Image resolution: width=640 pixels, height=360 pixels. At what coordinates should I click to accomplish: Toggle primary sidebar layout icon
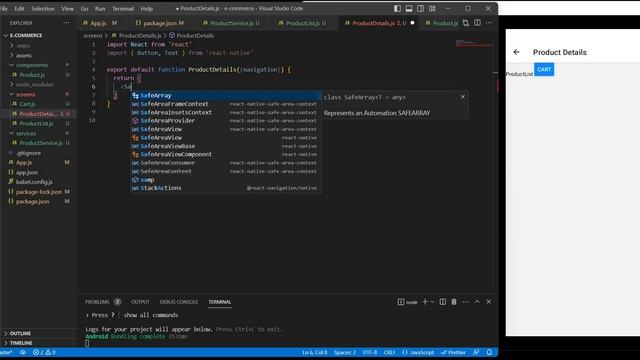coord(397,8)
